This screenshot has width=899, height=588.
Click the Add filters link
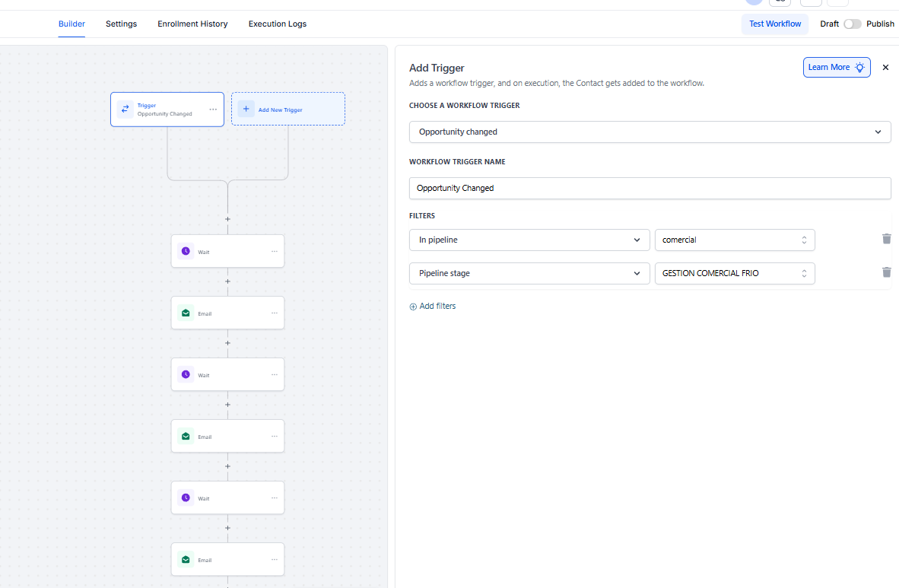coord(433,306)
